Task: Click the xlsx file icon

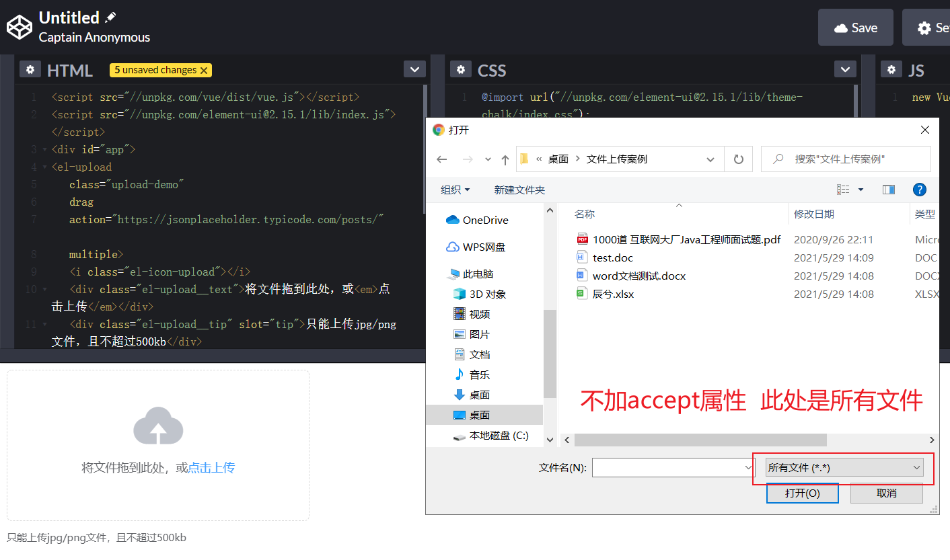Action: click(x=582, y=293)
